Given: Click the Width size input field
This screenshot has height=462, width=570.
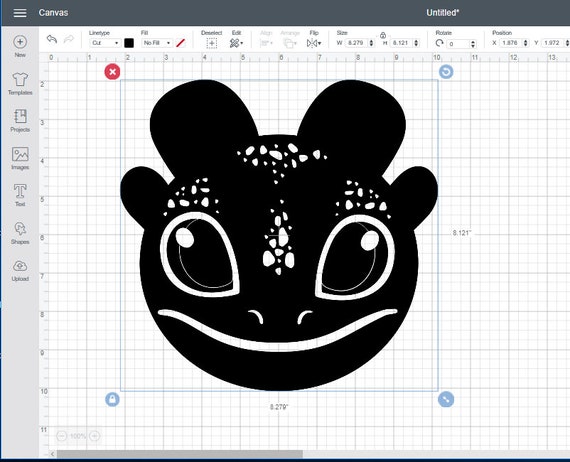Looking at the screenshot, I should click(x=356, y=43).
